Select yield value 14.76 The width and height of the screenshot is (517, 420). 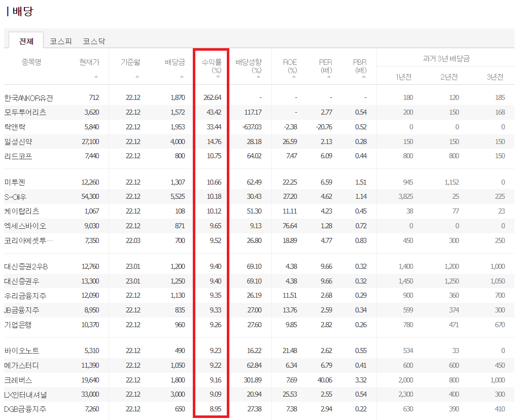[214, 142]
